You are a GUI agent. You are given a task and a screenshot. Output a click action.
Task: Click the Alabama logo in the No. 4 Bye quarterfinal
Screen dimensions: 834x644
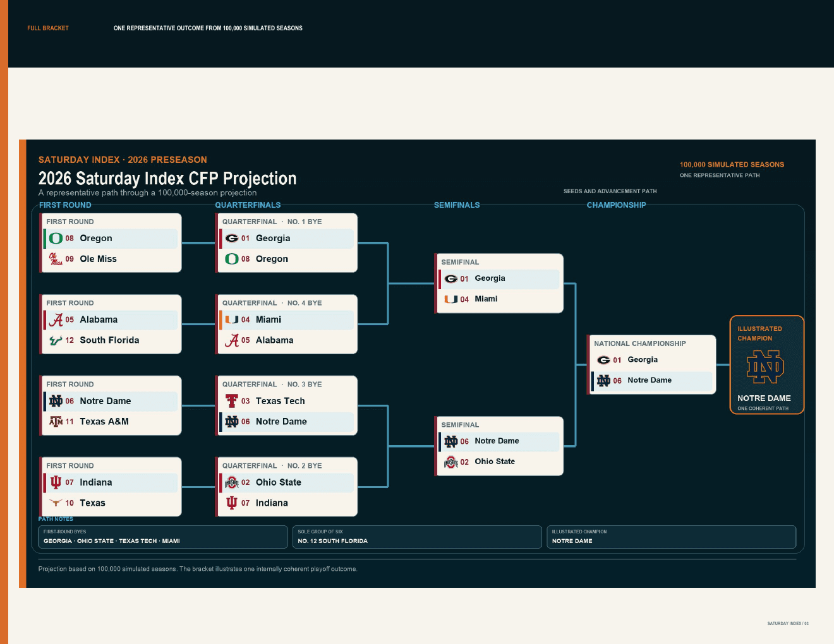tap(232, 340)
